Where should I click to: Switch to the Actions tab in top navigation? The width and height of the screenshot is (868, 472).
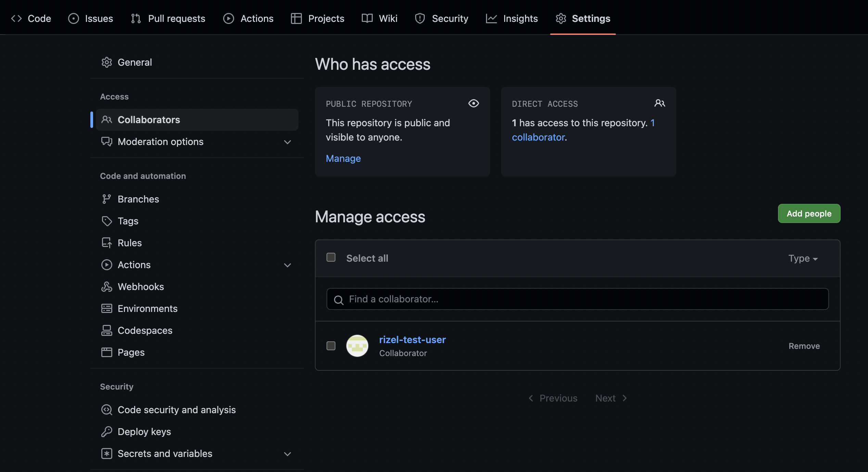pyautogui.click(x=248, y=18)
